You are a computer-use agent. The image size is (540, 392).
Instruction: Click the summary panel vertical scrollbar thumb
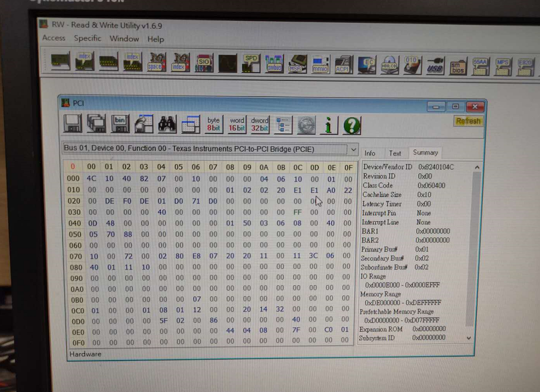tap(473, 249)
